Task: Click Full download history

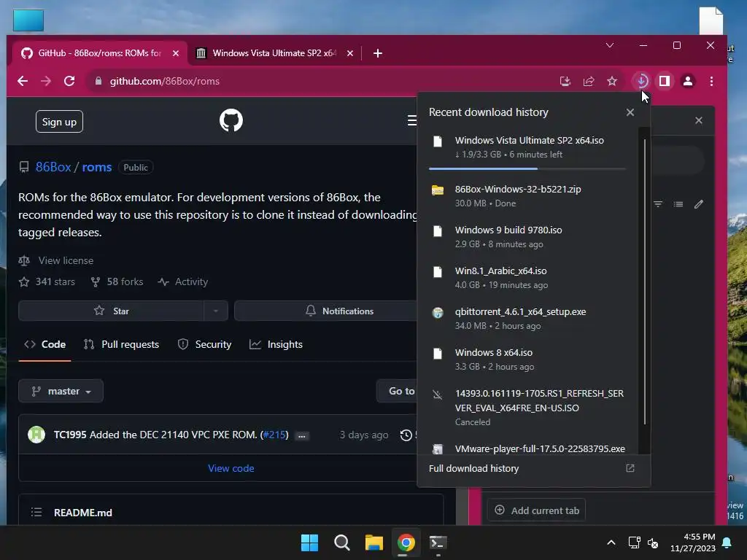Action: 473,469
